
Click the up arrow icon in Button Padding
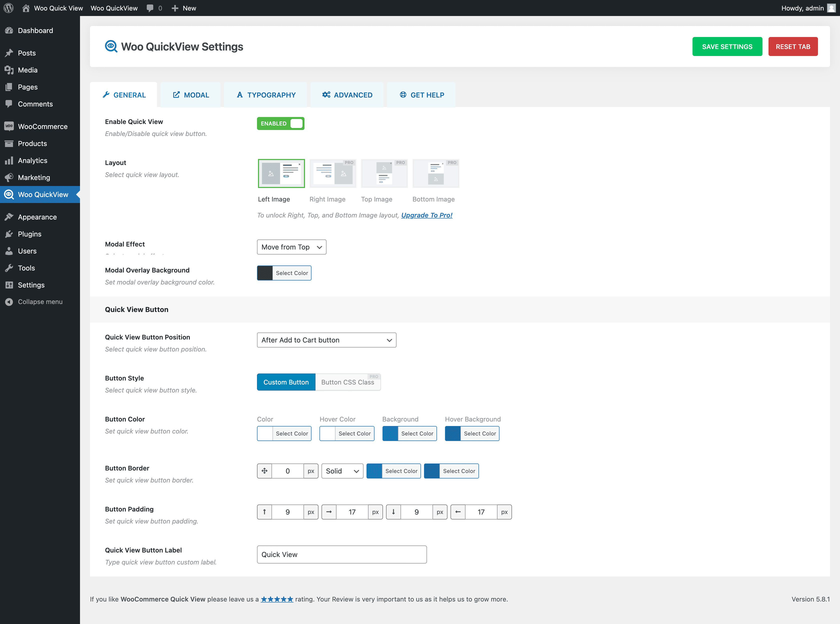pos(264,512)
